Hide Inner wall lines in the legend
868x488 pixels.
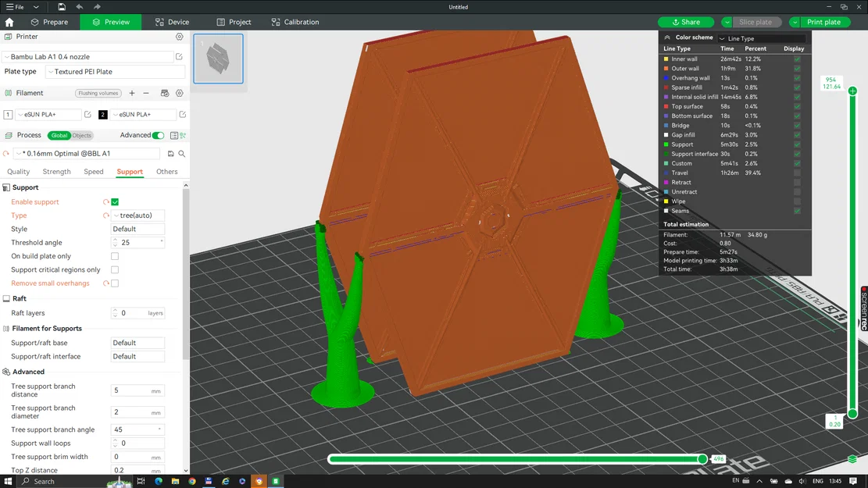[797, 59]
